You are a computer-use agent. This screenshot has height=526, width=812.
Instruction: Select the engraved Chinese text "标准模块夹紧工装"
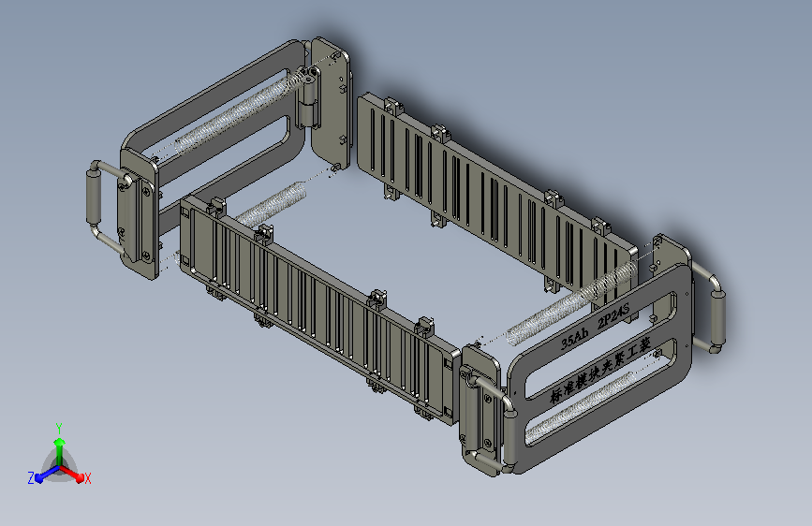coord(600,371)
